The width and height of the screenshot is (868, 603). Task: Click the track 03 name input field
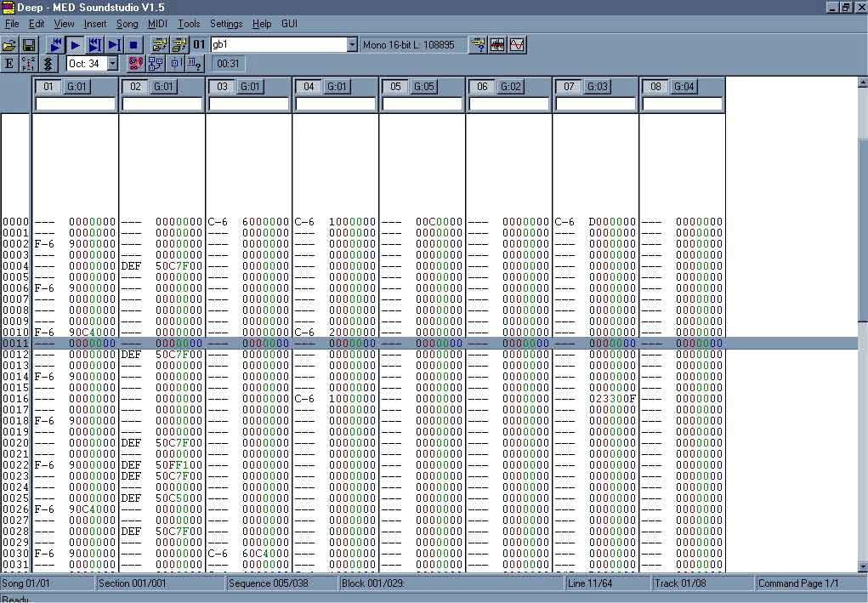pyautogui.click(x=249, y=104)
